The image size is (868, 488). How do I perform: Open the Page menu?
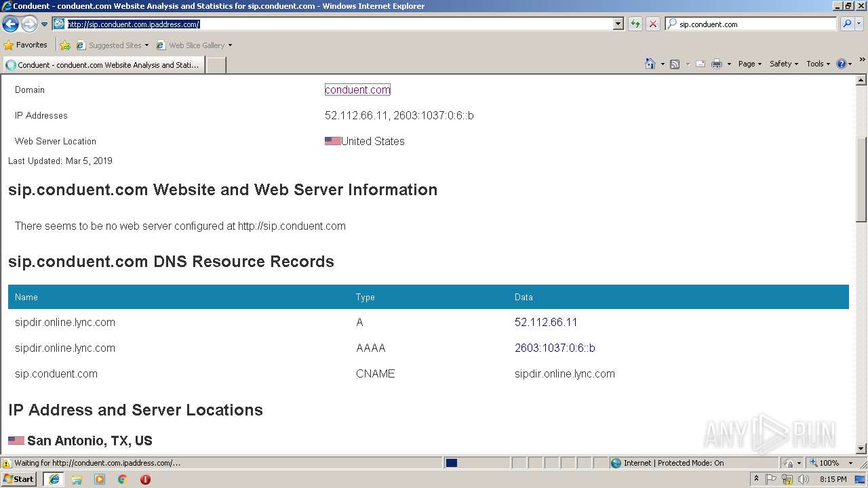749,64
